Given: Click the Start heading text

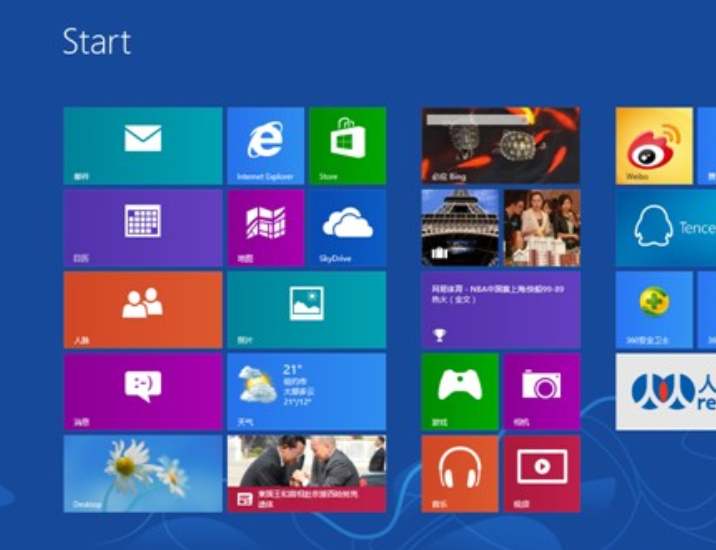Looking at the screenshot, I should (x=96, y=42).
